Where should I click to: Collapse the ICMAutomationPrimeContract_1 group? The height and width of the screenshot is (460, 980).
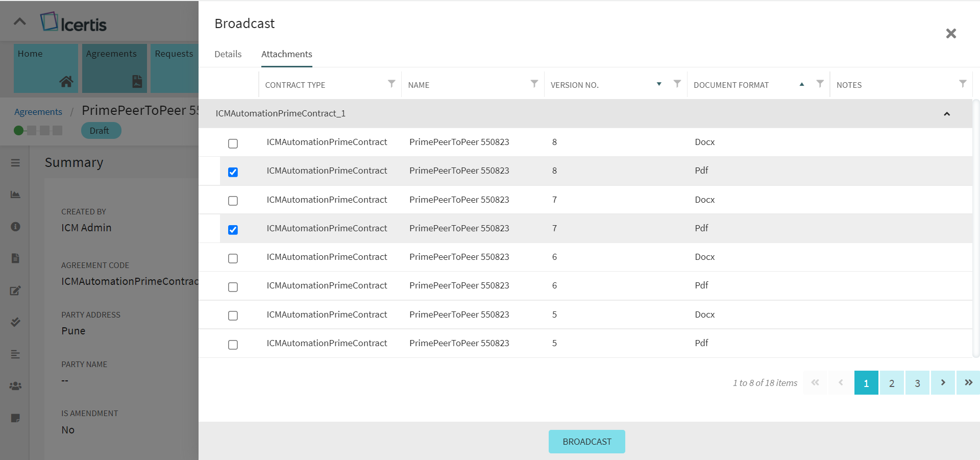point(946,114)
